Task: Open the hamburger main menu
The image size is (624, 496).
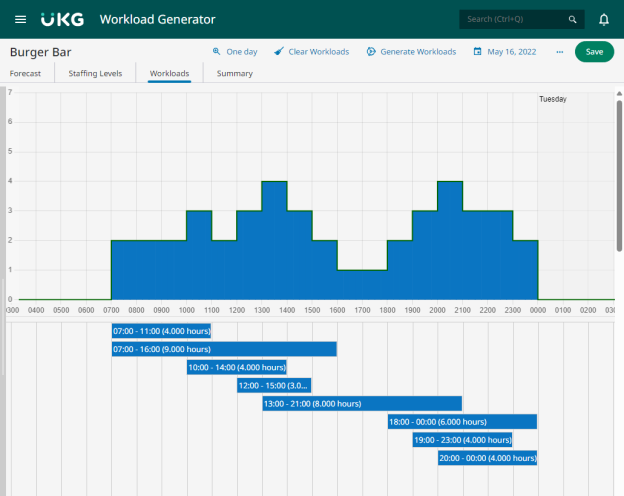Action: (20, 19)
